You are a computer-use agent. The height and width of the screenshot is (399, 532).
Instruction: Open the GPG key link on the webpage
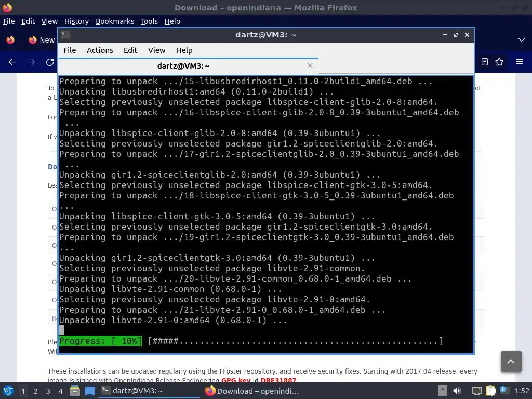coord(236,380)
